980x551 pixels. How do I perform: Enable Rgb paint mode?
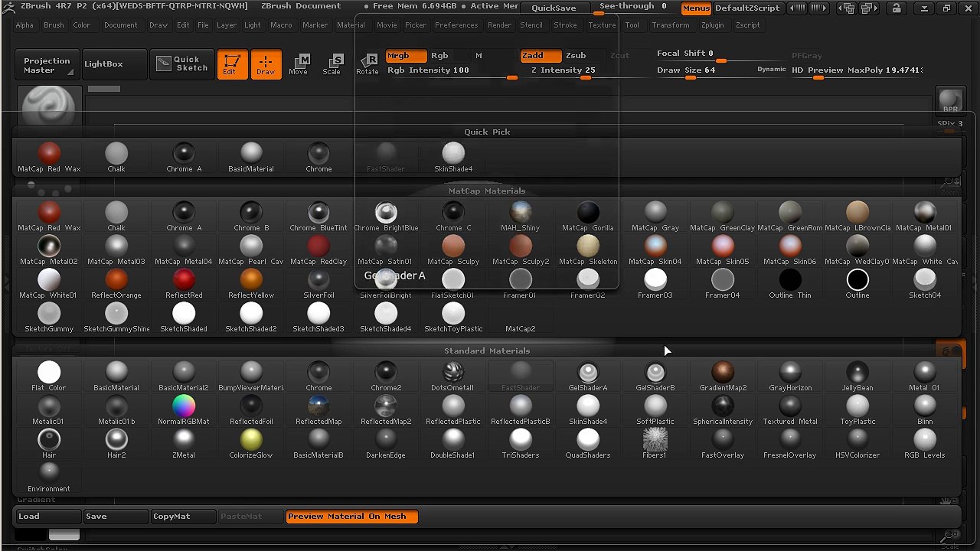coord(439,56)
